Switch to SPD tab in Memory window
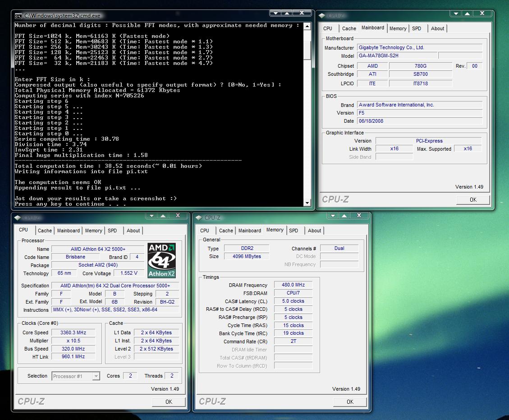The width and height of the screenshot is (509, 420). 293,231
